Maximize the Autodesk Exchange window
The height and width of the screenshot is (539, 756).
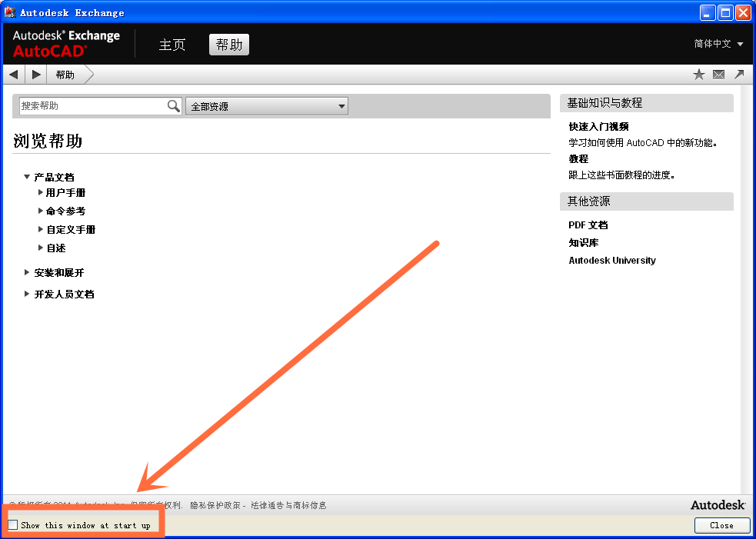[x=725, y=12]
